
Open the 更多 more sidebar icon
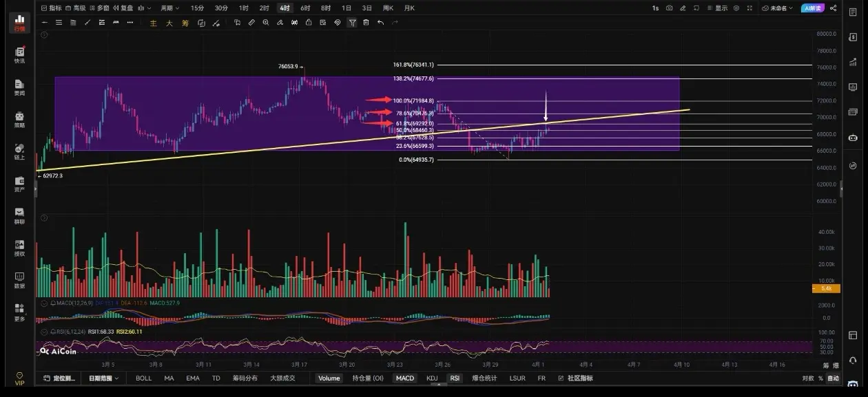pos(19,313)
